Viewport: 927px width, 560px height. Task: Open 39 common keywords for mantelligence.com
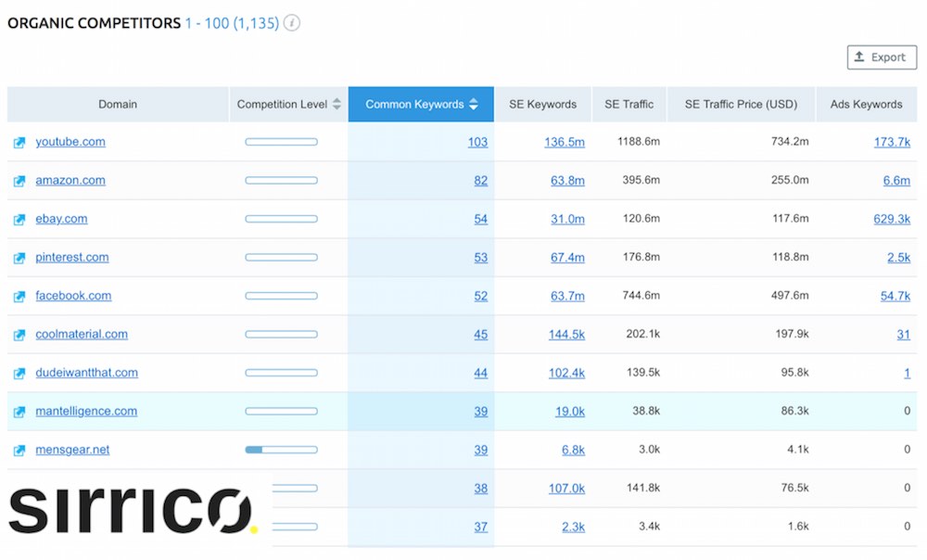click(x=480, y=411)
